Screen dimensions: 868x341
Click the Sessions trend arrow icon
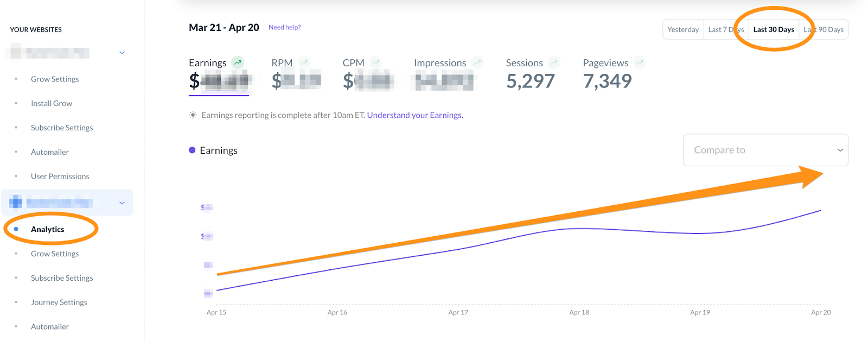click(554, 62)
